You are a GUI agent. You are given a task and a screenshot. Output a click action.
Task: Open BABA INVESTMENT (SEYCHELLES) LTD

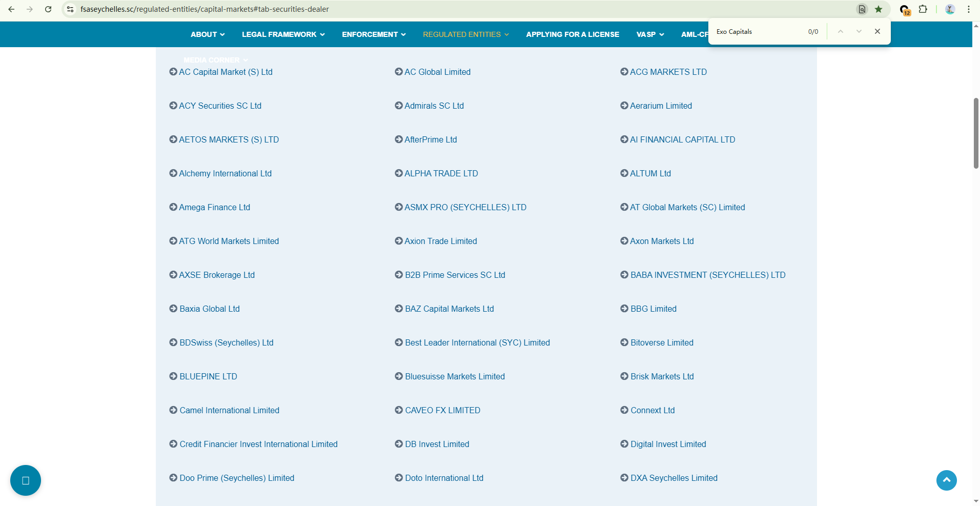tap(708, 275)
